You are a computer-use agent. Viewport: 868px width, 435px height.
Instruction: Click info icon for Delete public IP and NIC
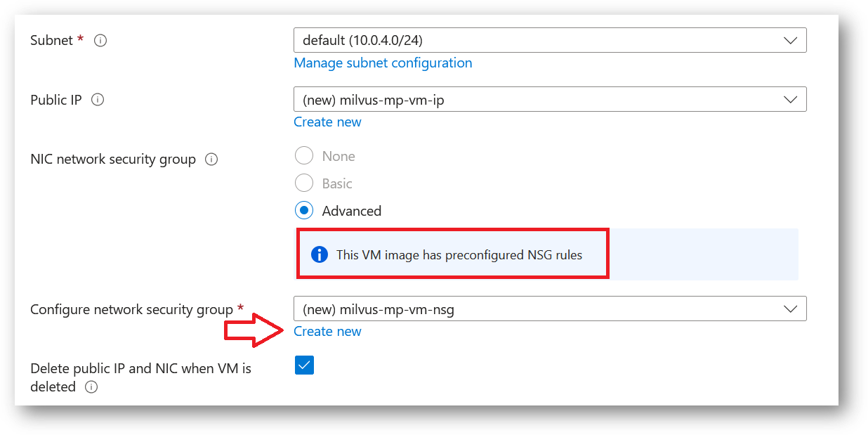(x=91, y=387)
